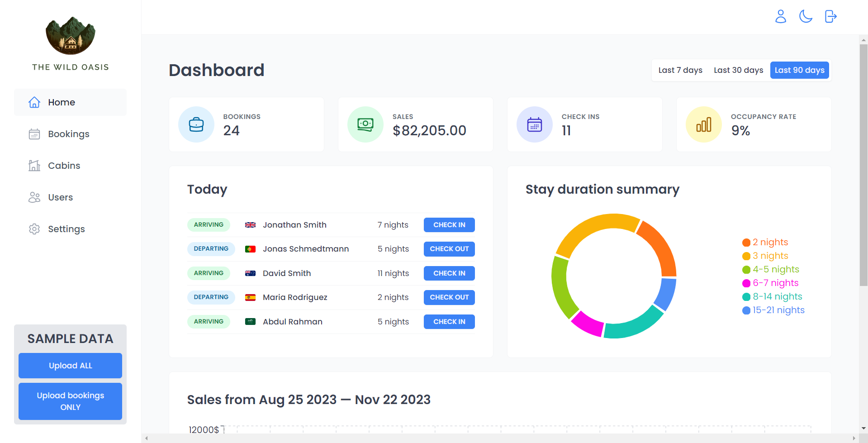Open the Users page

click(70, 197)
